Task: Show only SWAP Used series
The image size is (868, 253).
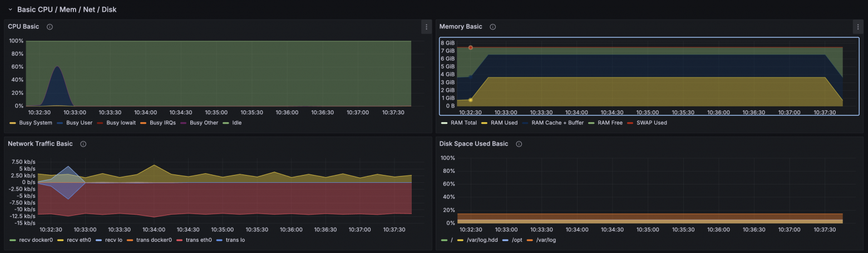Action: tap(652, 123)
